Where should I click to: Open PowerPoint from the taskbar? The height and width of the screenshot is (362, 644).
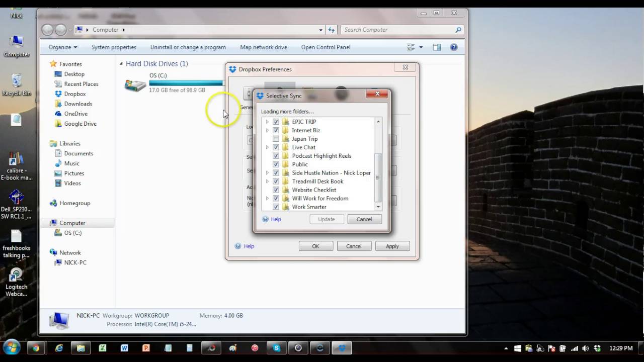(146, 348)
